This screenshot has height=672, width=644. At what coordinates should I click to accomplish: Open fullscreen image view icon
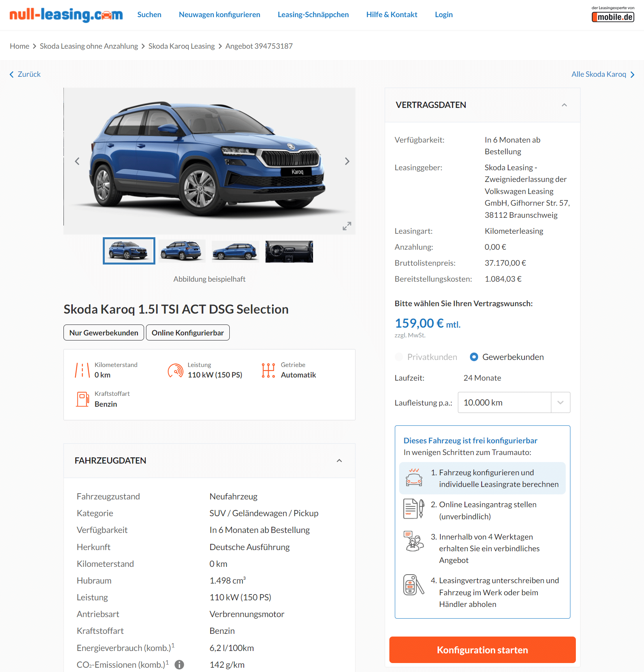(x=347, y=226)
